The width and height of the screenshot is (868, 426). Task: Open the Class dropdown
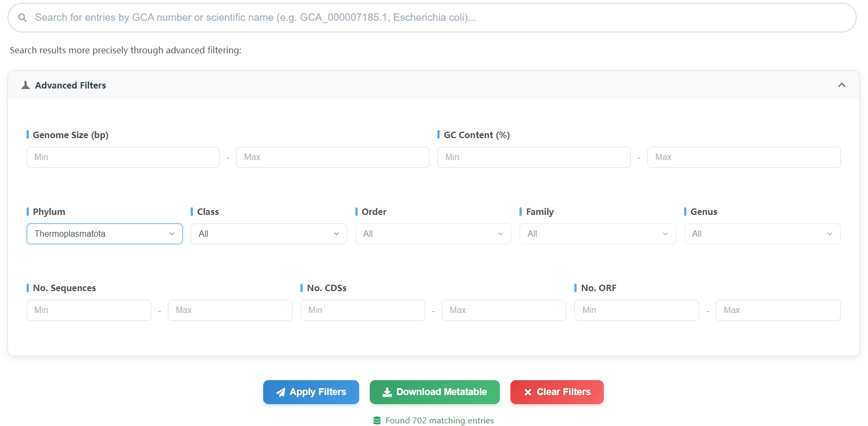point(269,234)
